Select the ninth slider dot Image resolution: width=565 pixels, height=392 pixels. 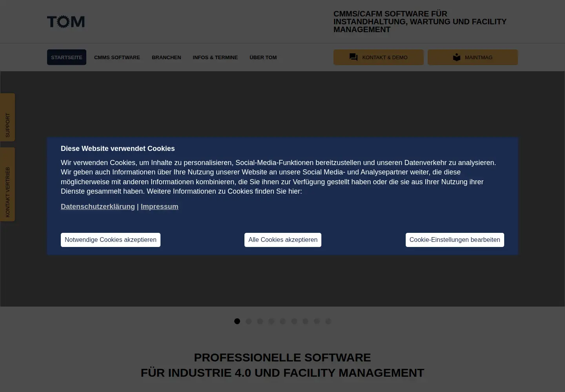(328, 321)
